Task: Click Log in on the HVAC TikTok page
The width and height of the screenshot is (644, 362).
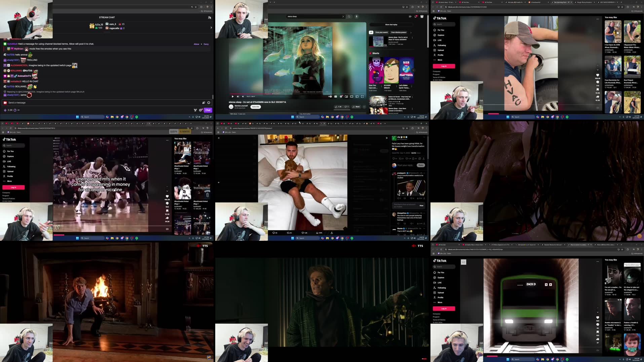Action: [x=444, y=66]
